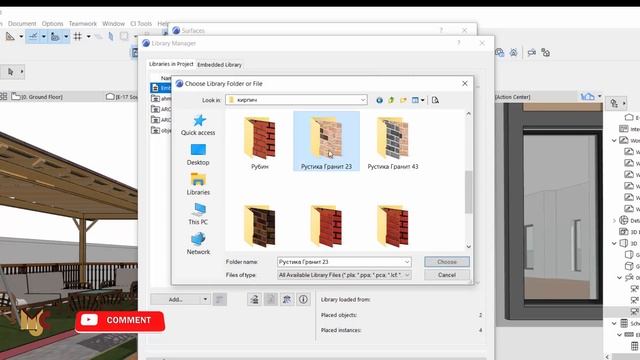Viewport: 640px width, 360px height.
Task: Open the Add button dropdown arrow
Action: point(205,299)
